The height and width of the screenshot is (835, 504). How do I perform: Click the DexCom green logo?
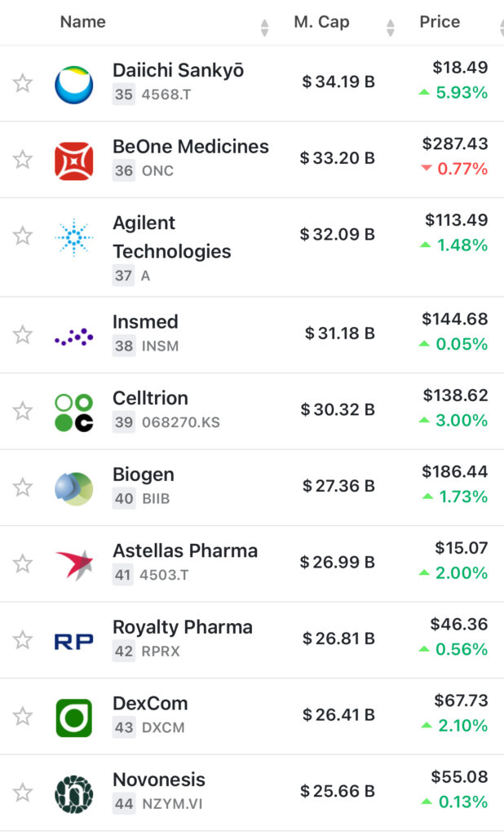[x=73, y=718]
